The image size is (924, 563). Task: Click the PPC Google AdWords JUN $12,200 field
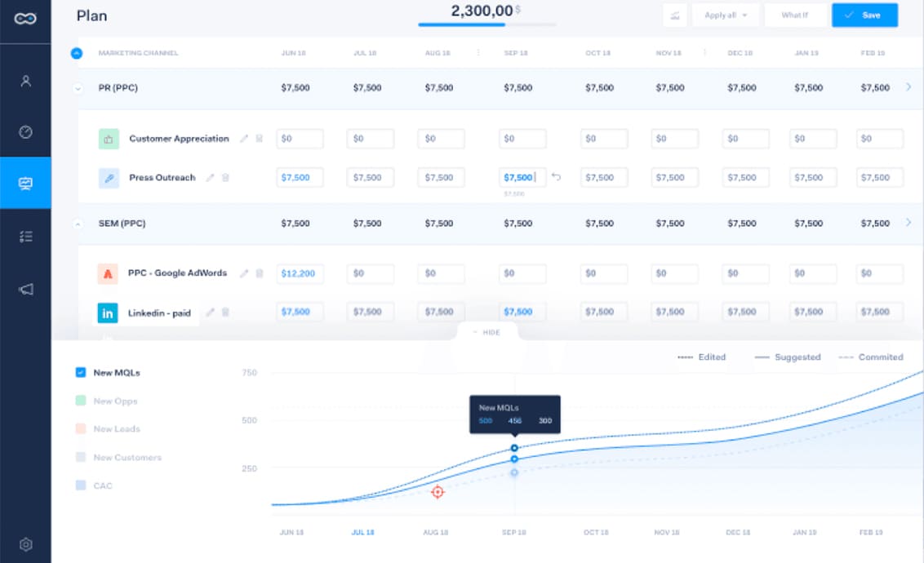pos(300,273)
